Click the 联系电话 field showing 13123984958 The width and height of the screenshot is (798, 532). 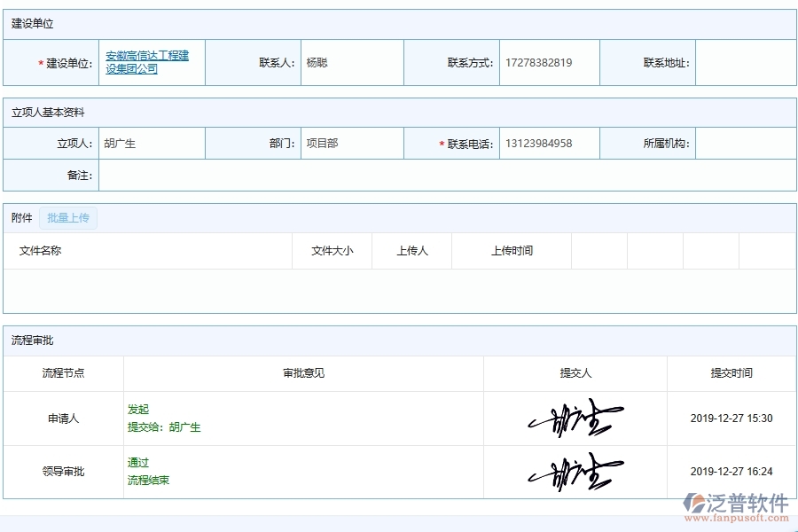pyautogui.click(x=548, y=142)
